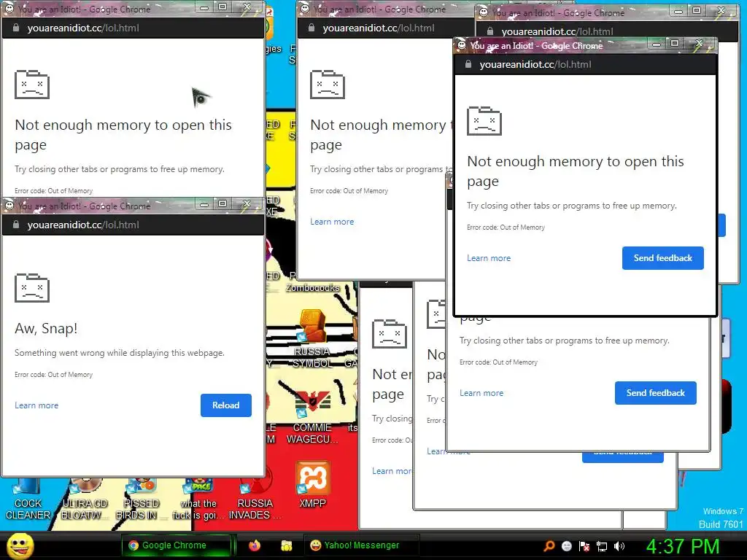
Task: Launch Firefox from the taskbar
Action: point(255,545)
